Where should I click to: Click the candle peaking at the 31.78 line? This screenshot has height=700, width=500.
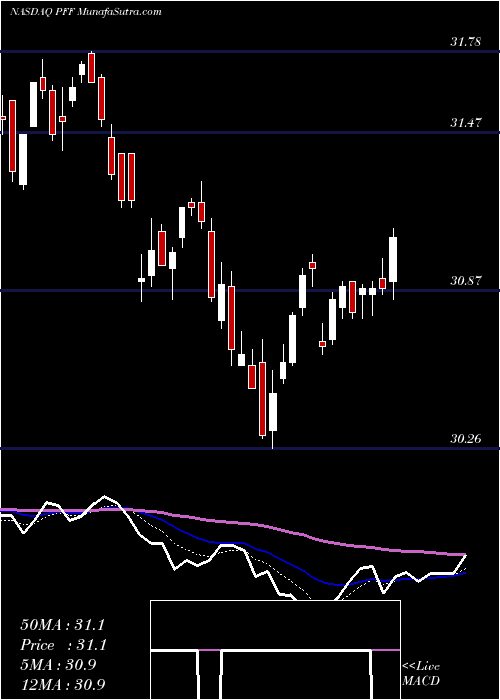point(92,67)
